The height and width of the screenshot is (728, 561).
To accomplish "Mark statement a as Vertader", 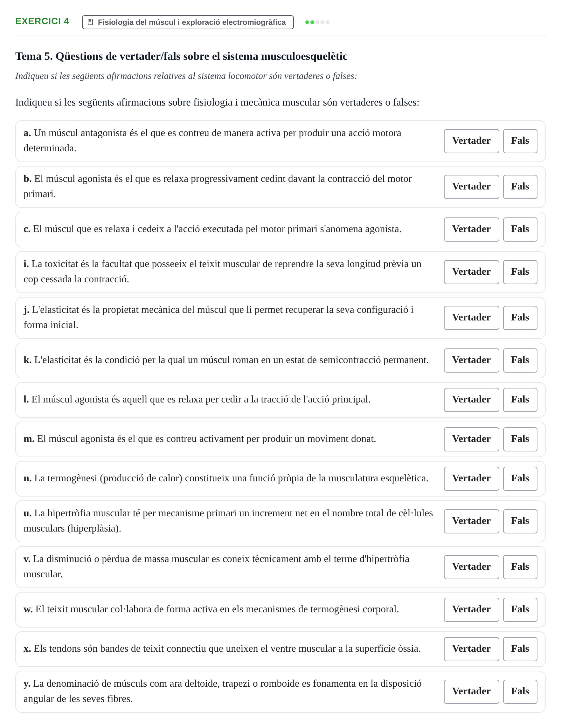I will click(471, 141).
